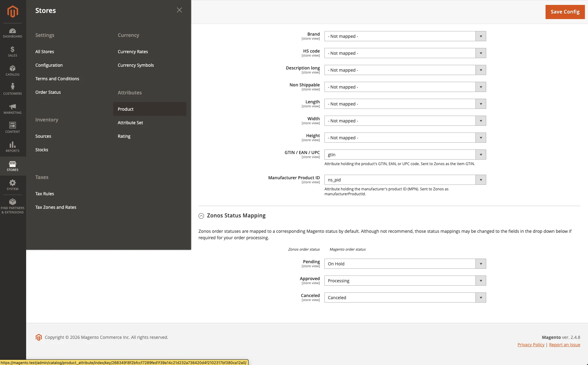Click the Magento logo in the sidebar
The image size is (588, 365).
[13, 11]
